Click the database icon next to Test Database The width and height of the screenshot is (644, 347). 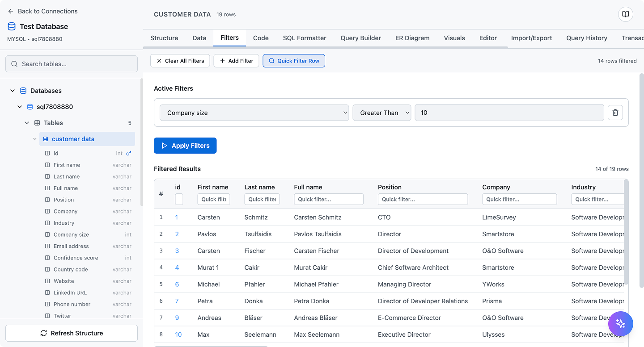tap(11, 26)
